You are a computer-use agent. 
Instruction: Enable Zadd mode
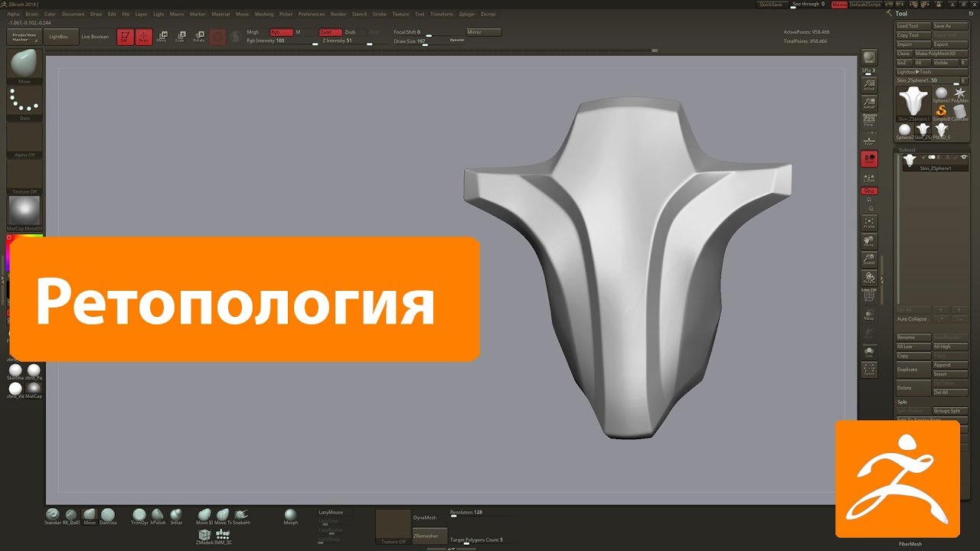pos(330,32)
